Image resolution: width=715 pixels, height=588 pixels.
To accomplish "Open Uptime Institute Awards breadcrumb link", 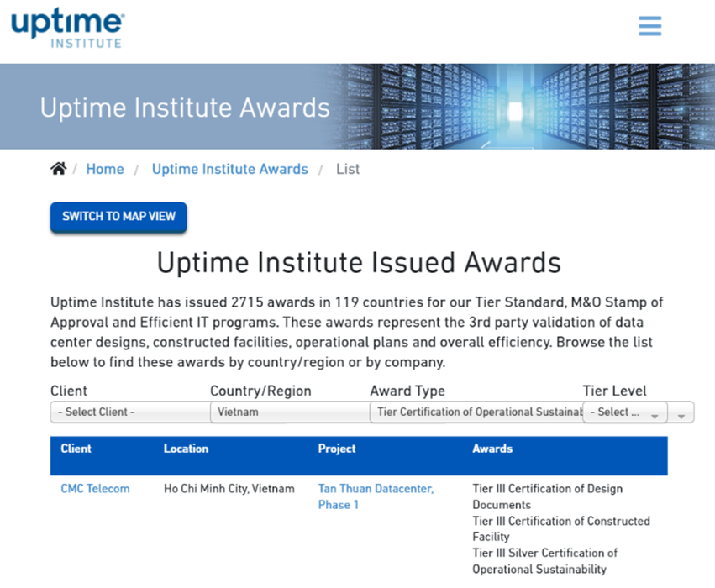I will (x=229, y=169).
